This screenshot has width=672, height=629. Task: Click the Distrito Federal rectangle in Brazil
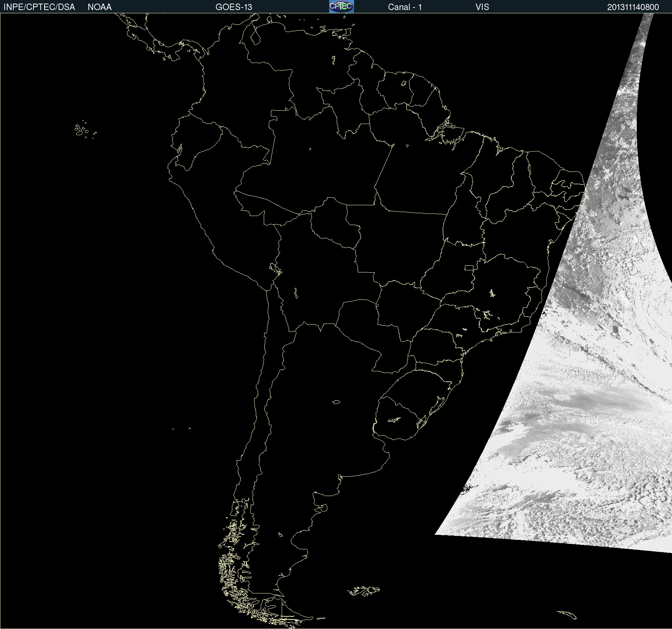click(x=469, y=267)
